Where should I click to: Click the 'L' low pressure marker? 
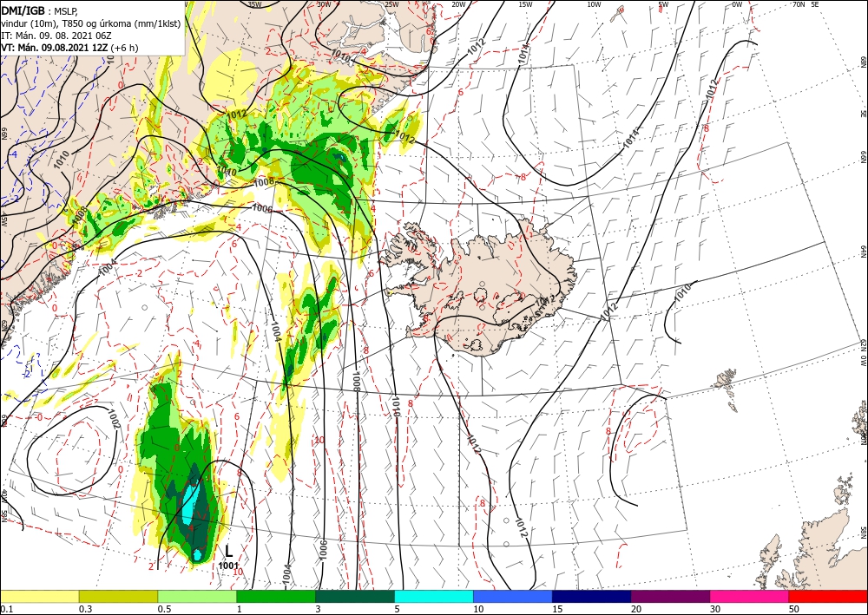click(228, 550)
